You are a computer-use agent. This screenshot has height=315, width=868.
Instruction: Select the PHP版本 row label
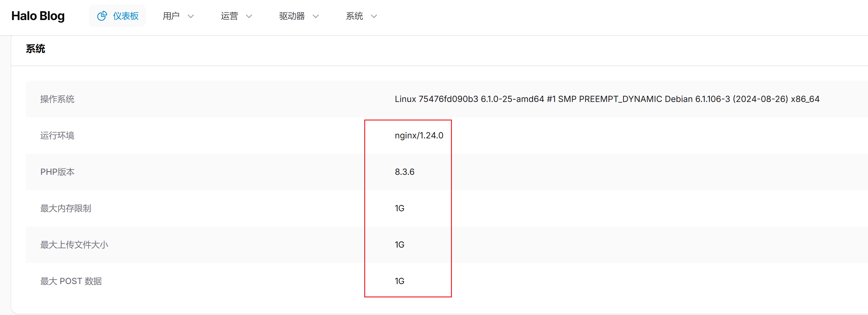tap(57, 172)
